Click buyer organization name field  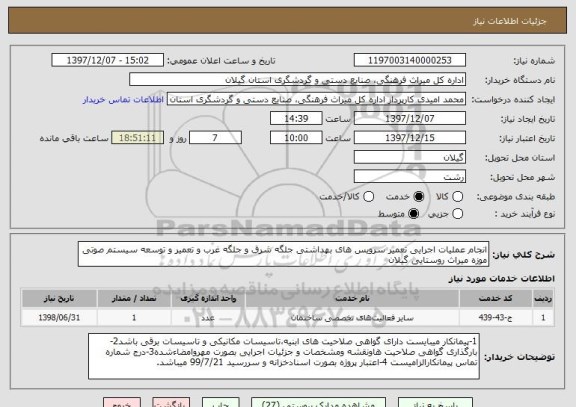(298, 80)
